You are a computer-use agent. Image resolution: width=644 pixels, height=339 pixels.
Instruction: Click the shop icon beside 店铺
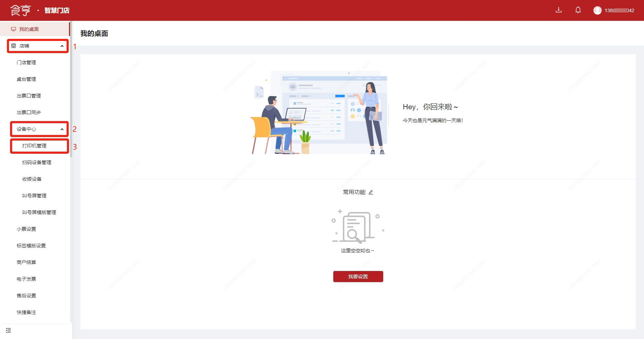tap(14, 46)
